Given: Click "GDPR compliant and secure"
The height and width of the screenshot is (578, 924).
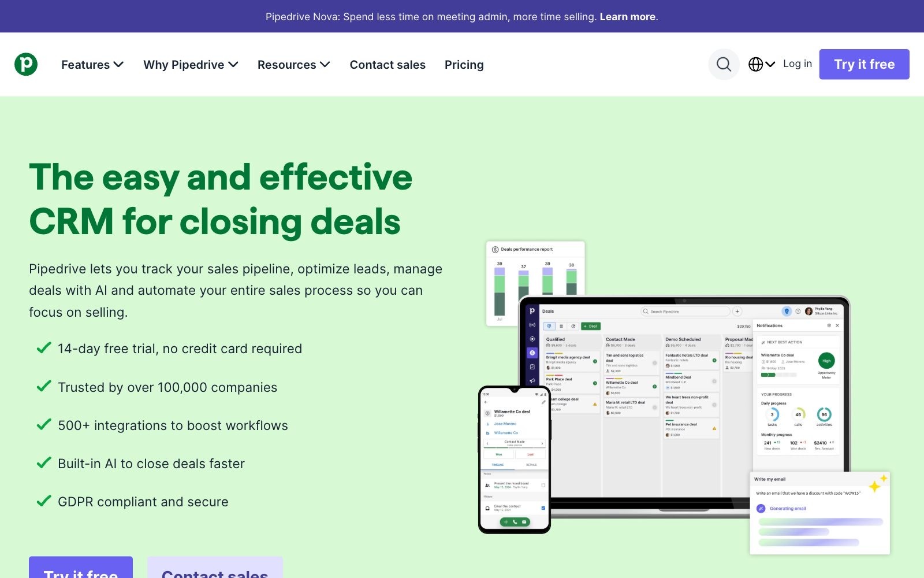Looking at the screenshot, I should pyautogui.click(x=143, y=502).
